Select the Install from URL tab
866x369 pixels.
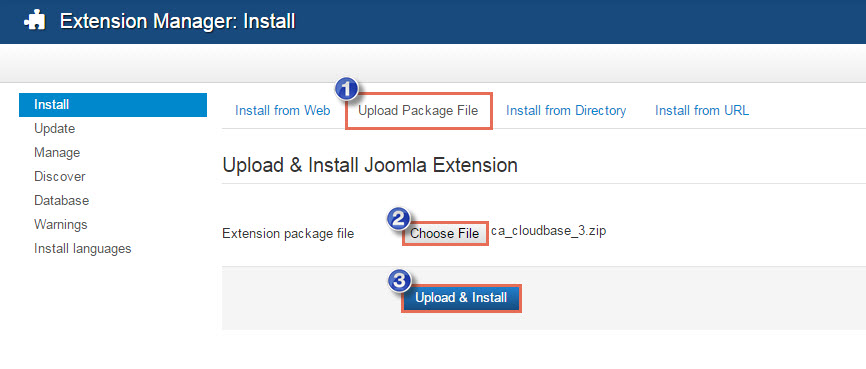(x=702, y=110)
